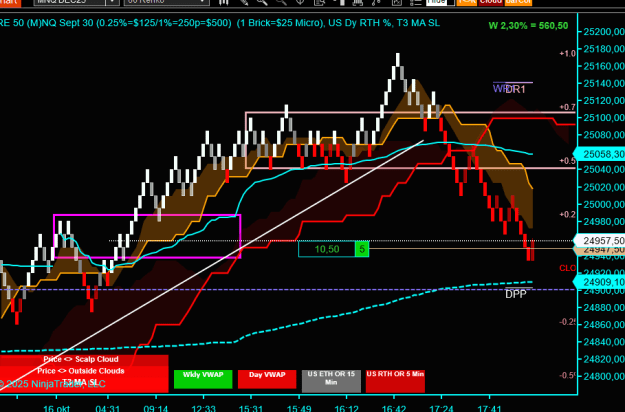Click the 16:42 time axis label

pos(393,408)
